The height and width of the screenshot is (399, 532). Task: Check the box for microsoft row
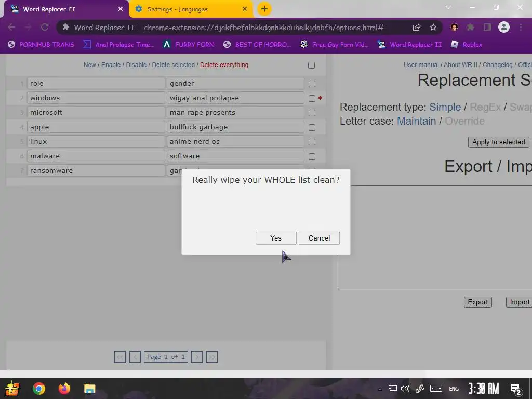312,113
